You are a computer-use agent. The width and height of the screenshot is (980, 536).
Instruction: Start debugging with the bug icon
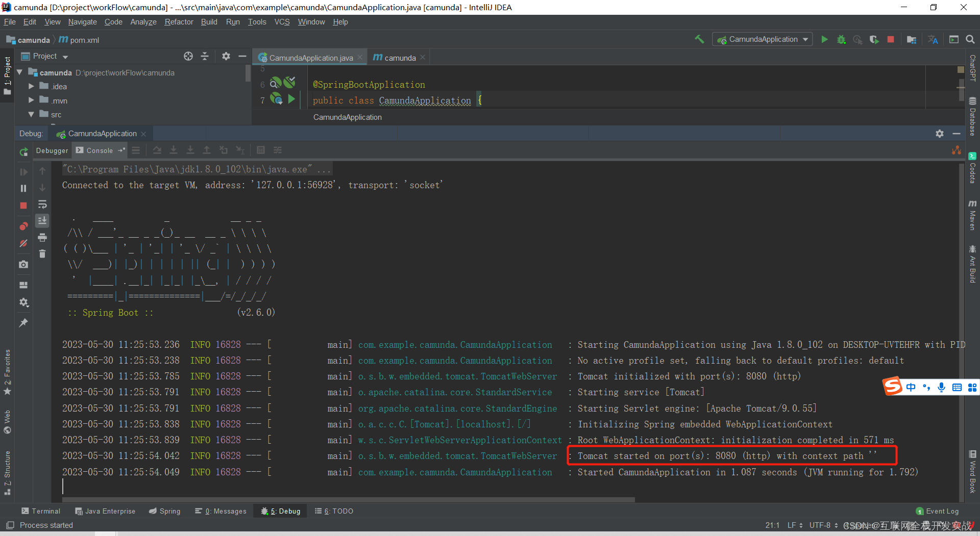[841, 39]
